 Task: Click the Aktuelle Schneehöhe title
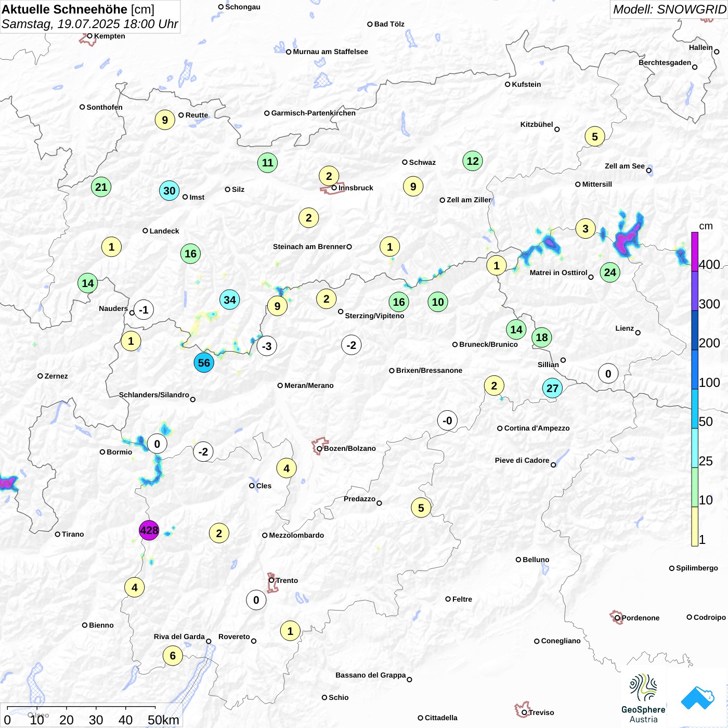[64, 9]
